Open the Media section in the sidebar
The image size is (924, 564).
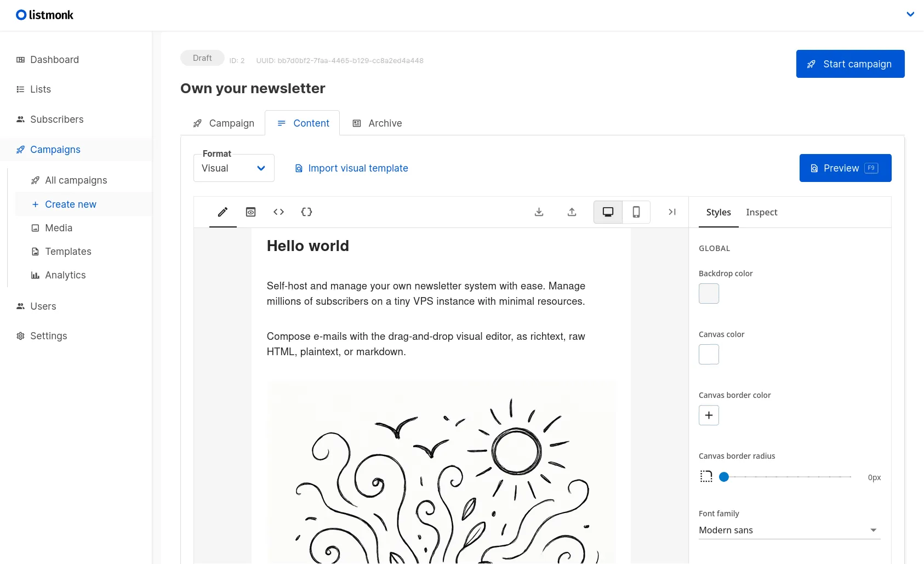click(x=59, y=227)
